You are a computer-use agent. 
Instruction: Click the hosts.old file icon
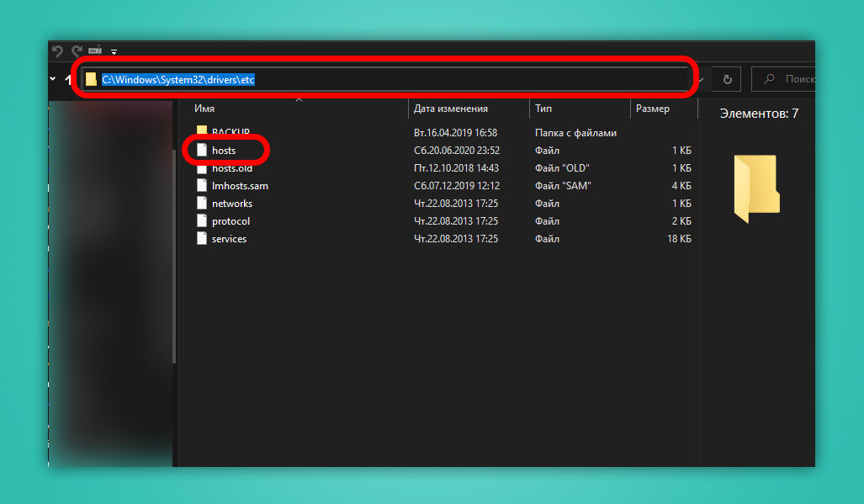pos(202,168)
